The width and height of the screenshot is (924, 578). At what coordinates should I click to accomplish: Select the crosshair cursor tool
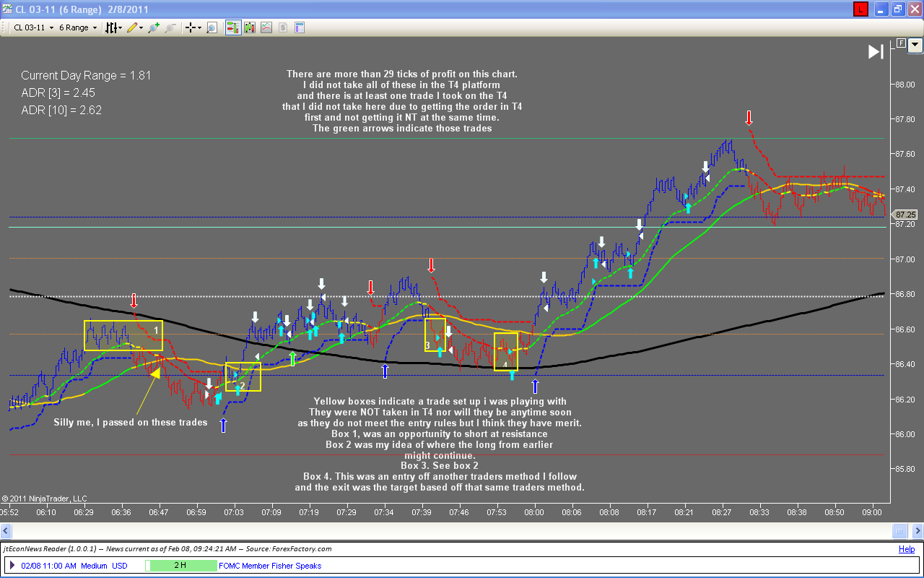[x=191, y=27]
